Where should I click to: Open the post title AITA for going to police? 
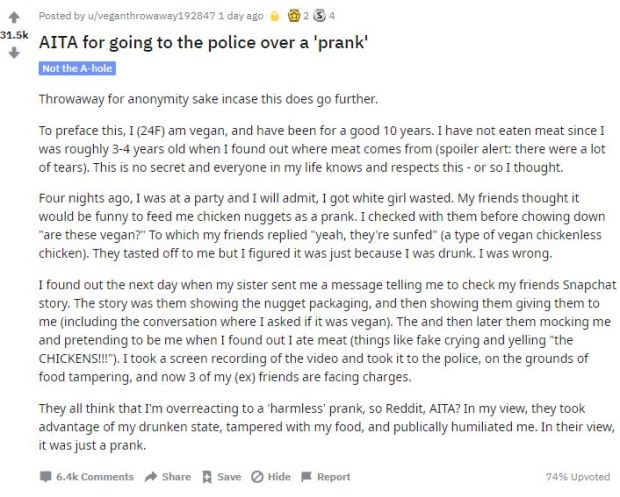tap(203, 42)
